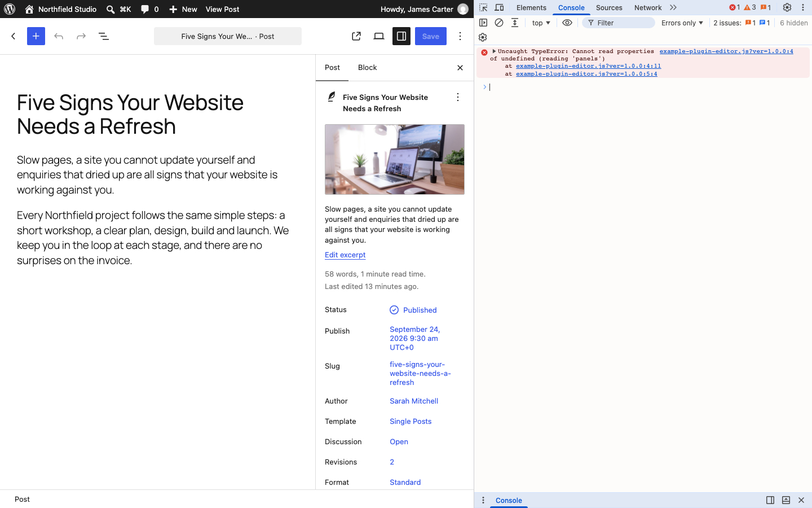Open editor options three-dot menu
The width and height of the screenshot is (812, 508).
pyautogui.click(x=460, y=36)
